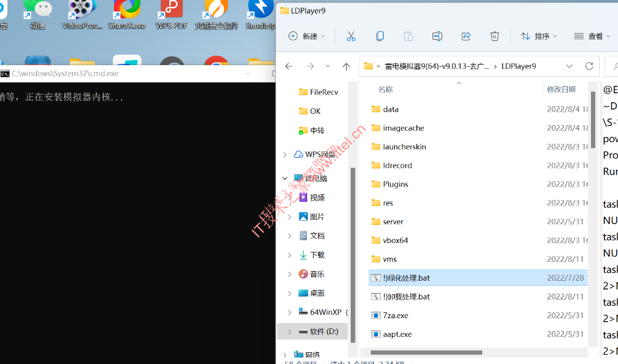Open the recent locations chevron
618x364 pixels.
point(328,66)
